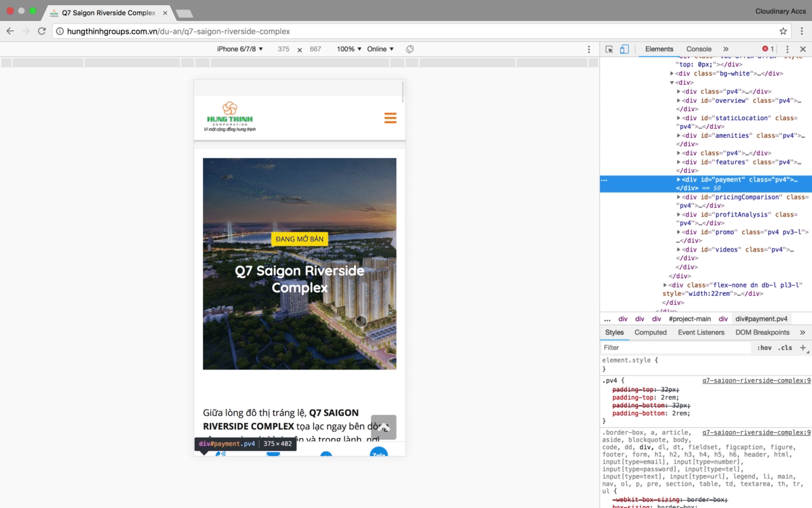Viewport: 812px width, 508px height.
Task: Expand the videos div node
Action: (x=679, y=250)
